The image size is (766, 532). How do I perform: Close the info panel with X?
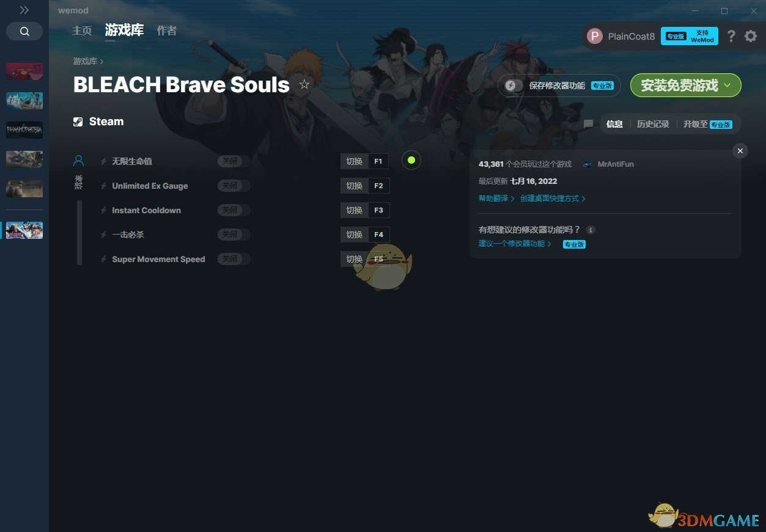tap(740, 151)
